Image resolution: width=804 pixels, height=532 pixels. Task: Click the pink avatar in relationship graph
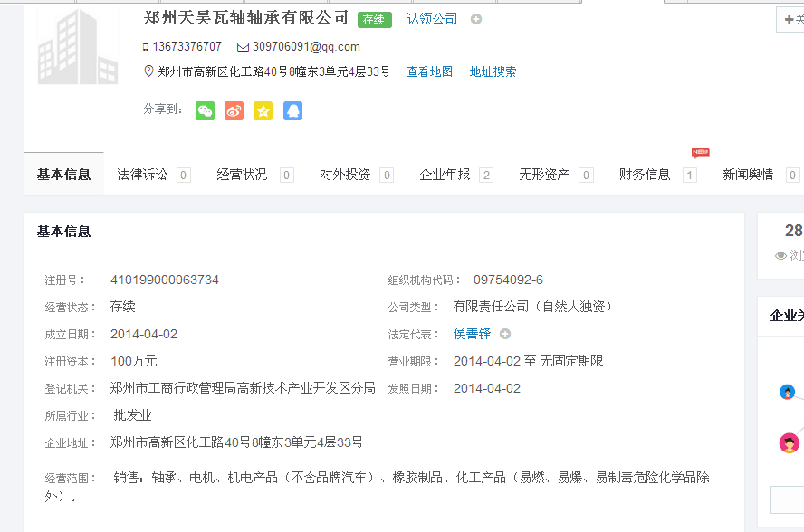point(790,443)
